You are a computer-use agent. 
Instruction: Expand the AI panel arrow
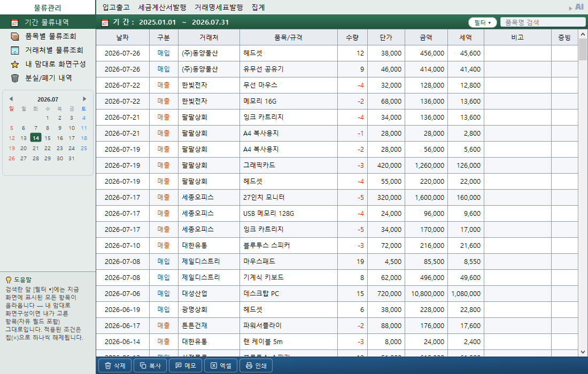[x=570, y=8]
